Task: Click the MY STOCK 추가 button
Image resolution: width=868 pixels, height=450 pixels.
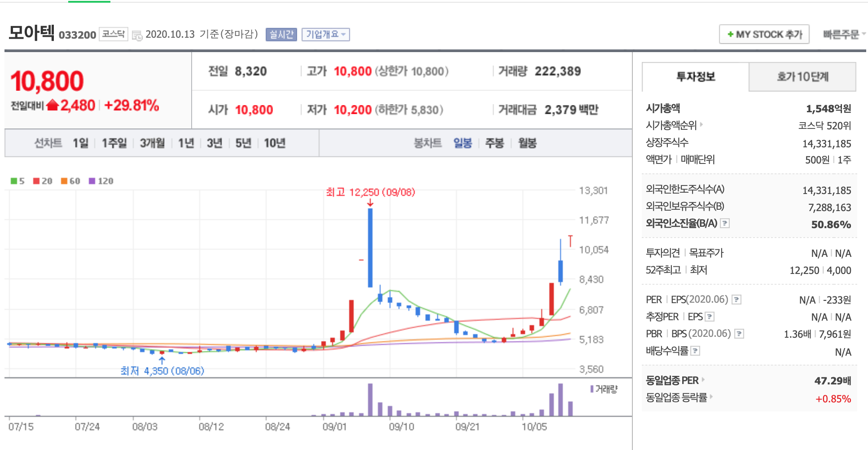Action: tap(764, 35)
